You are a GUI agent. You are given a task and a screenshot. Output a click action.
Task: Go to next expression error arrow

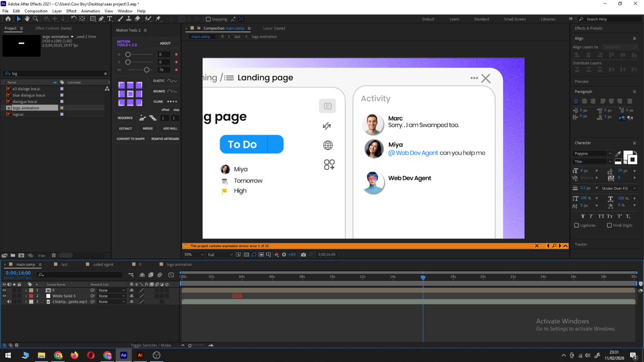point(560,246)
